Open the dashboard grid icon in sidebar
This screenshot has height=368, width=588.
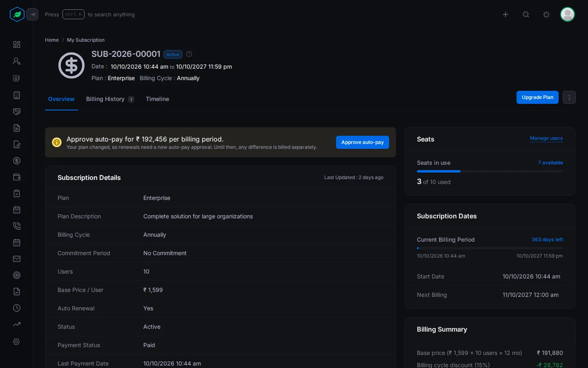click(17, 45)
